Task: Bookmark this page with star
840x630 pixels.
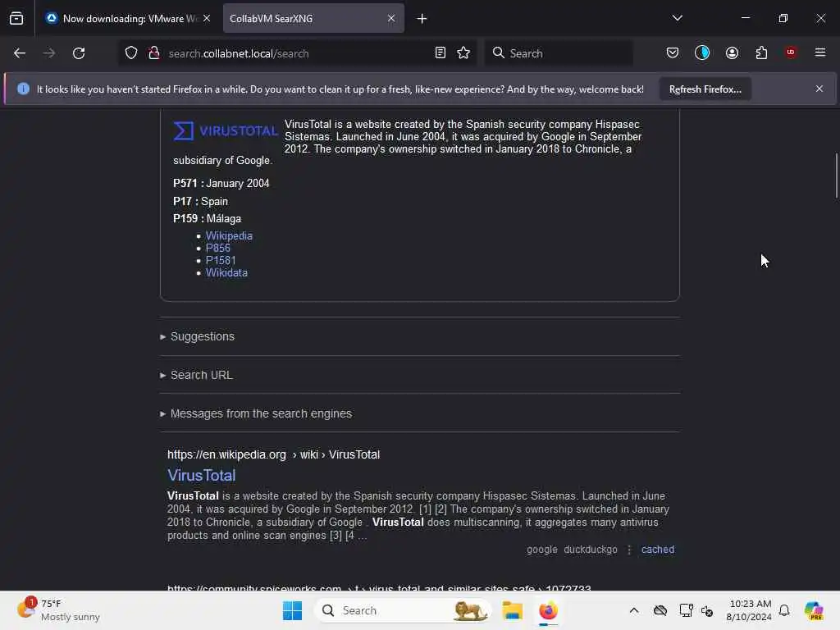Action: pyautogui.click(x=463, y=52)
